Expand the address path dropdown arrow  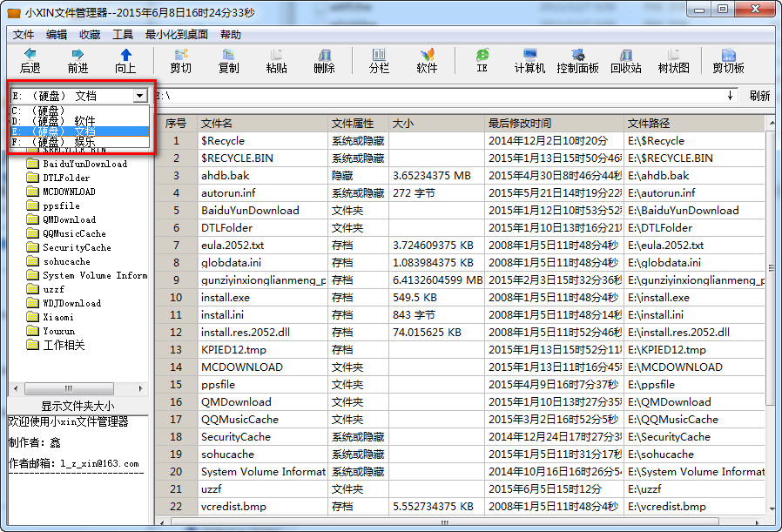pyautogui.click(x=730, y=96)
